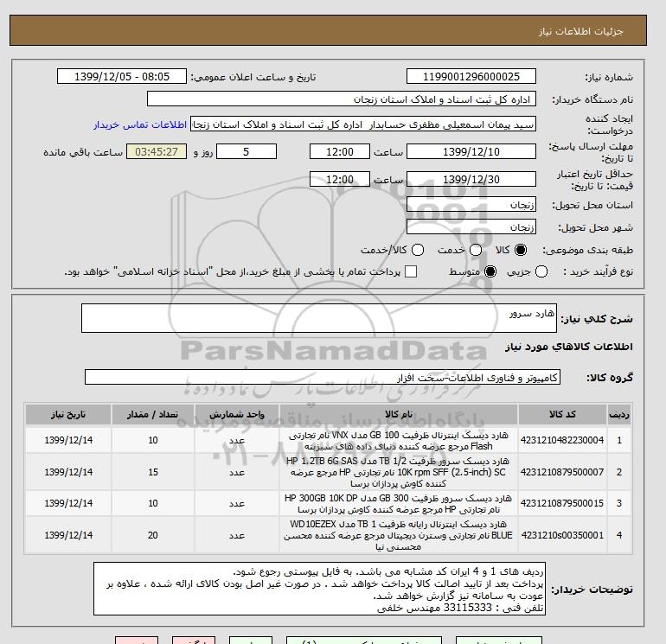This screenshot has height=644, width=666.
Task: Click the delivery city field زنجان
Action: tap(471, 226)
